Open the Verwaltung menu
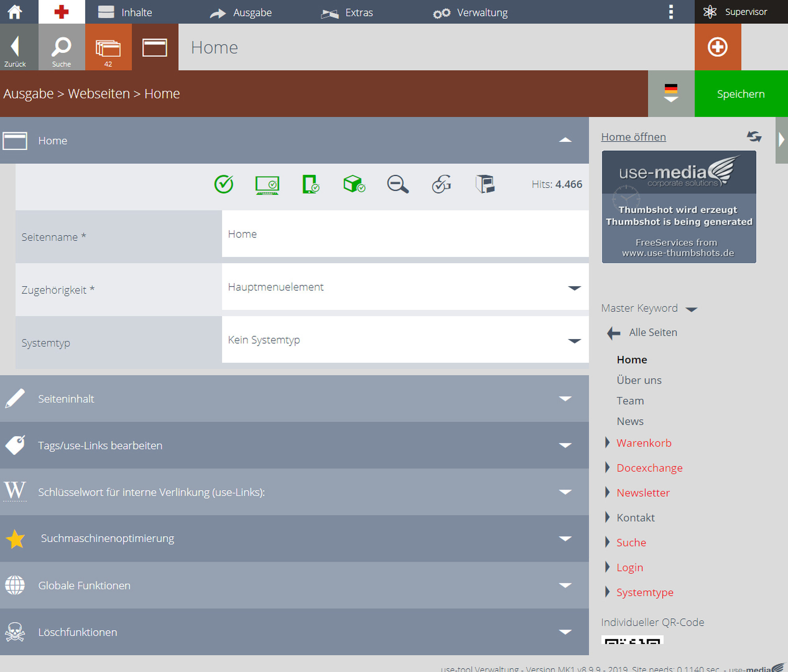 click(470, 13)
